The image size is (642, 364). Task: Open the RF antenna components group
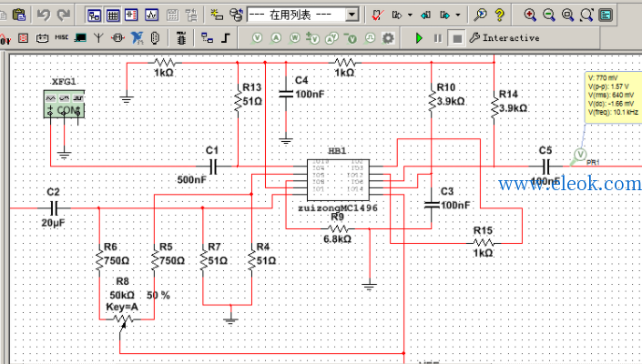[98, 38]
